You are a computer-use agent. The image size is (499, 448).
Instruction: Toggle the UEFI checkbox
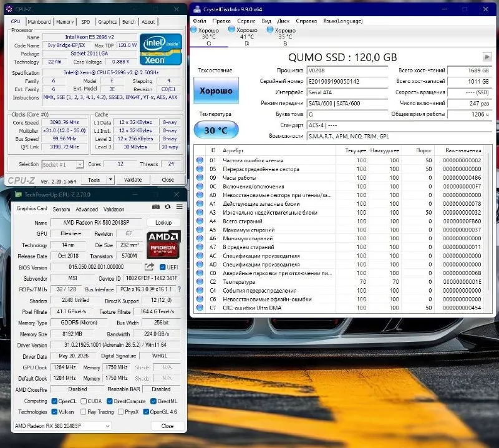(x=163, y=267)
